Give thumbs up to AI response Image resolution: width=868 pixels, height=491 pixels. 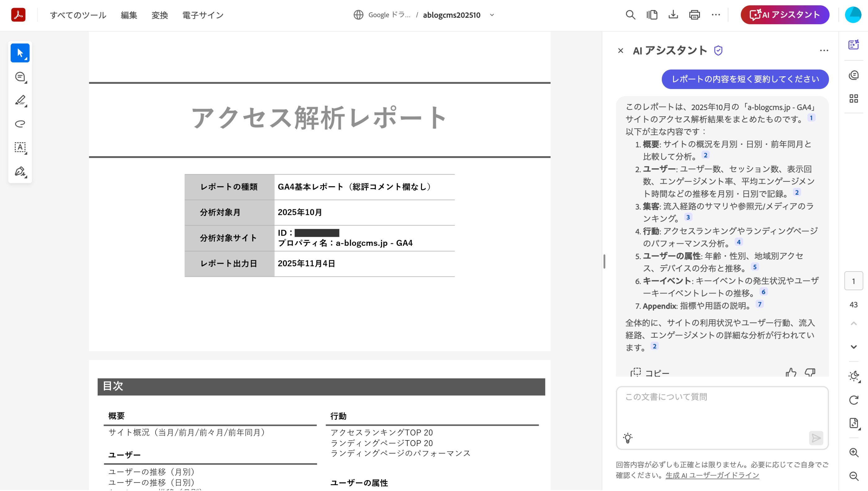coord(791,373)
